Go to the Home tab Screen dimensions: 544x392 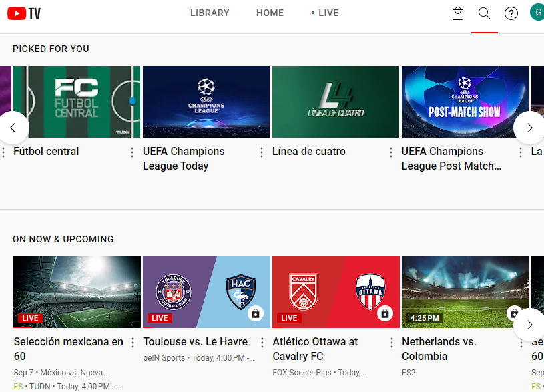270,13
